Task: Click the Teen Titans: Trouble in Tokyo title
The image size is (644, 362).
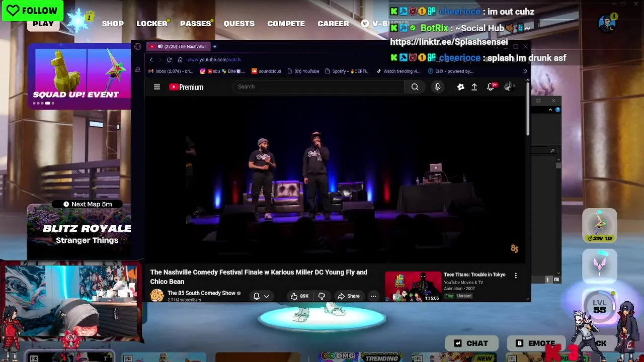Action: click(x=474, y=275)
